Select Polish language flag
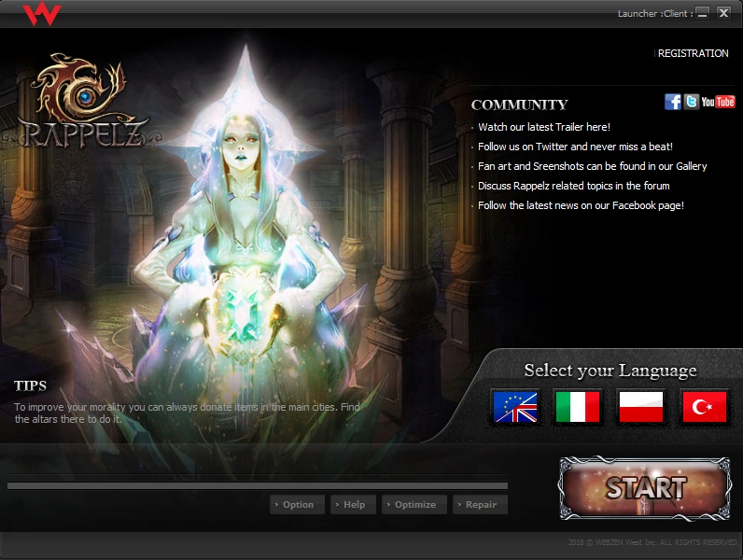Viewport: 743px width, 560px height. tap(641, 407)
